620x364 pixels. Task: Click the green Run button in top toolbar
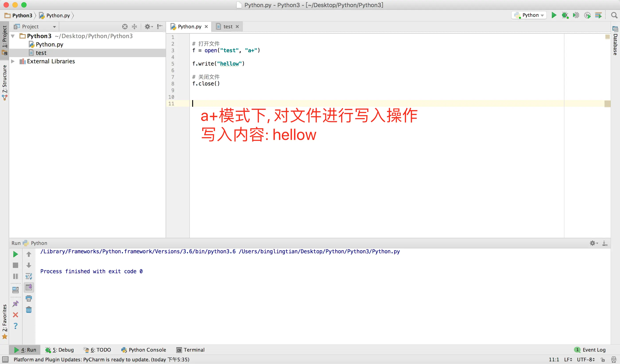point(554,15)
